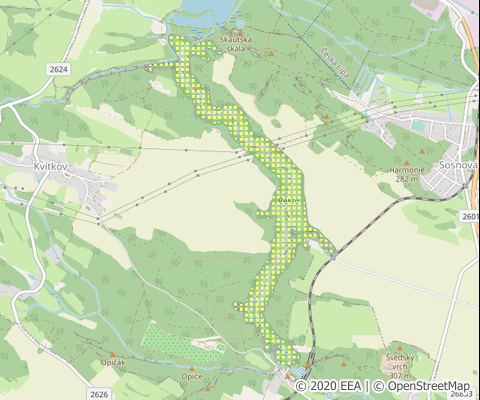
Task: Click the peak triangle above Švédský vrch
Action: pos(400,348)
